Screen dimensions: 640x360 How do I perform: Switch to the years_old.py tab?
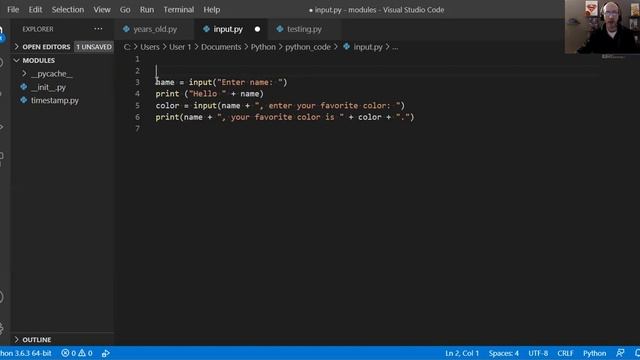155,29
